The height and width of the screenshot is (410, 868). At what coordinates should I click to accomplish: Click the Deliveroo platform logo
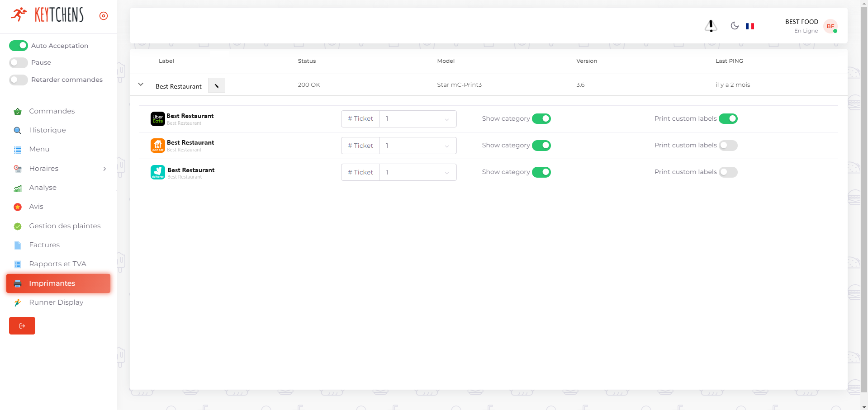pyautogui.click(x=157, y=172)
